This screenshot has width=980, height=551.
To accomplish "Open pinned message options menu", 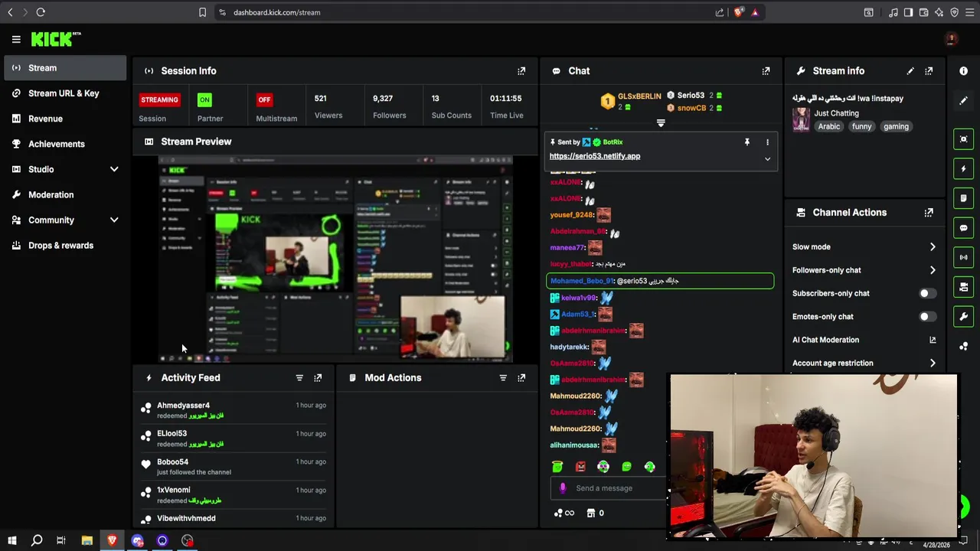I will pyautogui.click(x=767, y=142).
